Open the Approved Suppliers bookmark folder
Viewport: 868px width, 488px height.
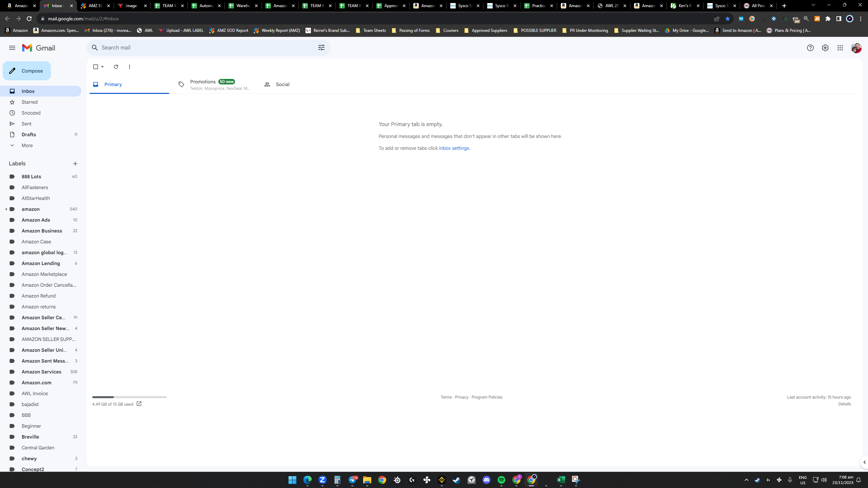[486, 30]
